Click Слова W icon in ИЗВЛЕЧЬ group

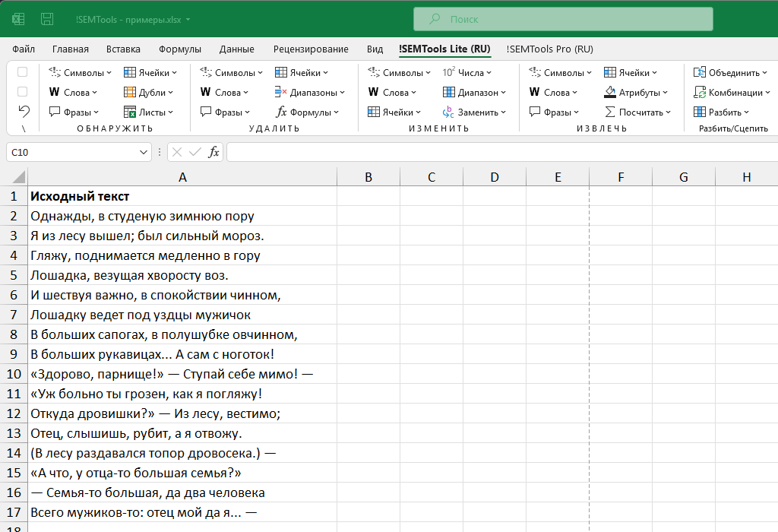[534, 92]
